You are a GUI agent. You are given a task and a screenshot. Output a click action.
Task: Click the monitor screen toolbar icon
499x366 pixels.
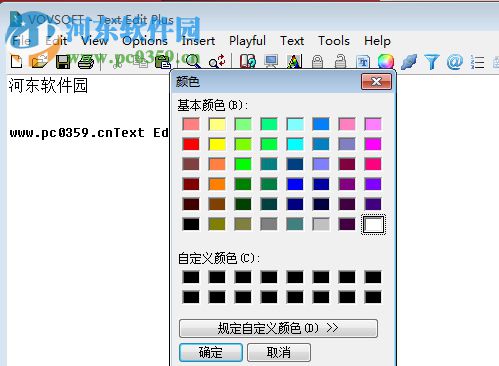[271, 62]
